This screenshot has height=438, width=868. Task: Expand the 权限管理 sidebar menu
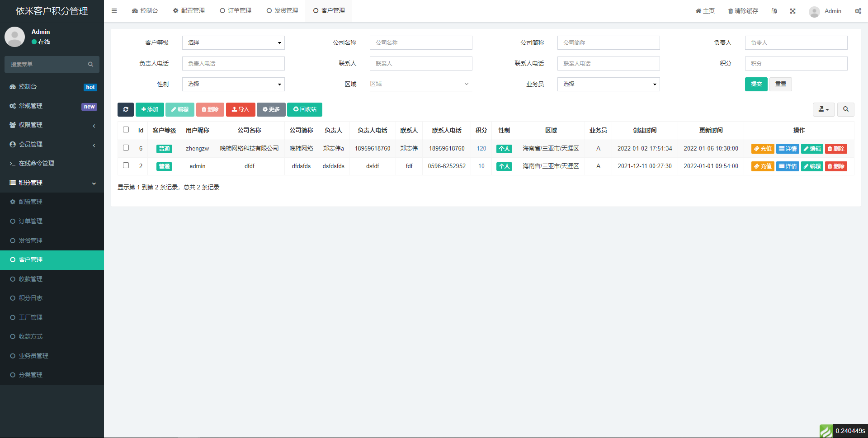pos(52,125)
